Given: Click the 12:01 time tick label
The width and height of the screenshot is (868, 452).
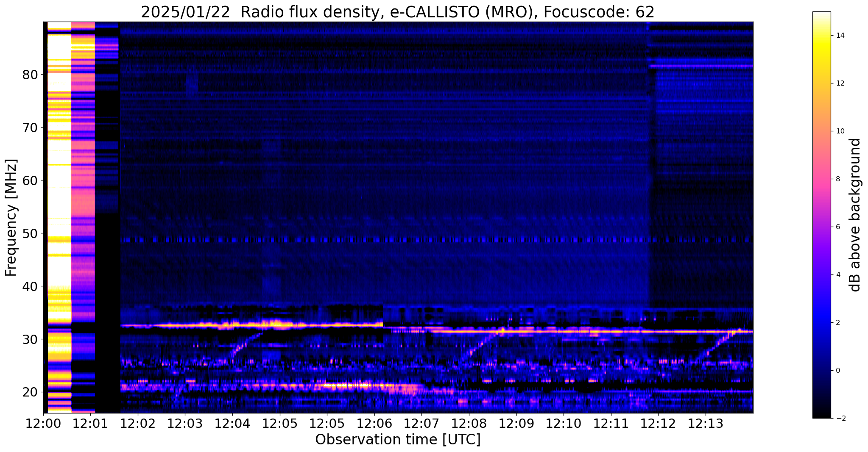Looking at the screenshot, I should coord(90,424).
